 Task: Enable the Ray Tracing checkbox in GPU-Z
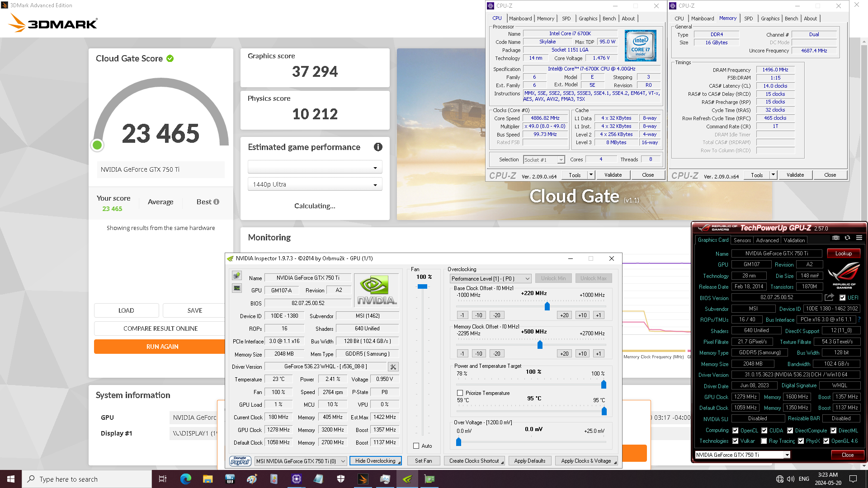tap(764, 441)
